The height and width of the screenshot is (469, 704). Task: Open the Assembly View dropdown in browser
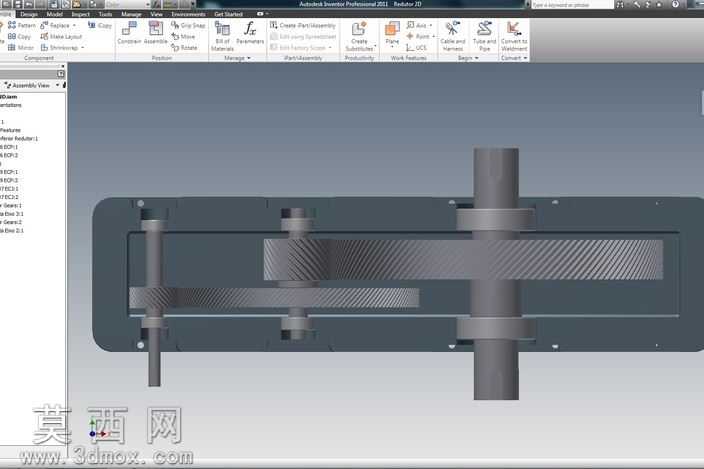pyautogui.click(x=57, y=85)
